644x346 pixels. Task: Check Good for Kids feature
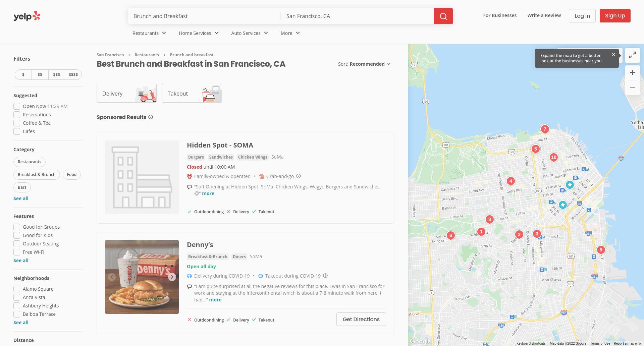[17, 235]
